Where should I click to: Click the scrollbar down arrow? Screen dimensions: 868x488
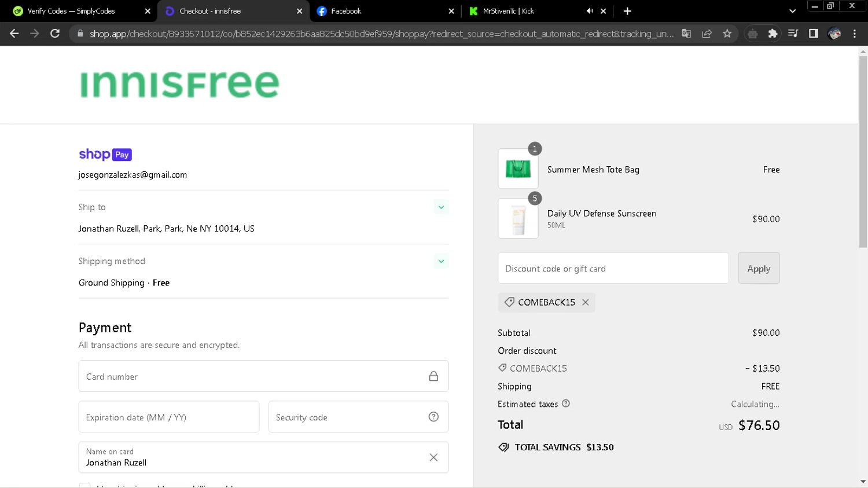point(863,482)
